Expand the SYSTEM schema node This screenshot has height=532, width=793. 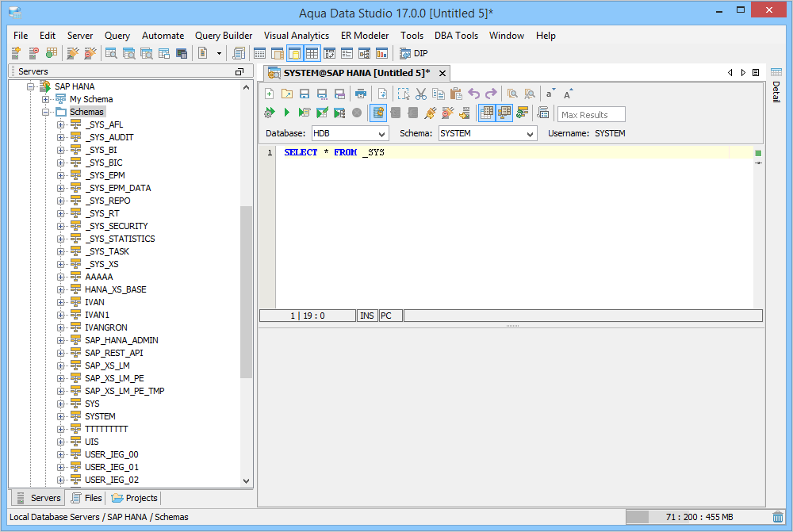click(x=61, y=416)
